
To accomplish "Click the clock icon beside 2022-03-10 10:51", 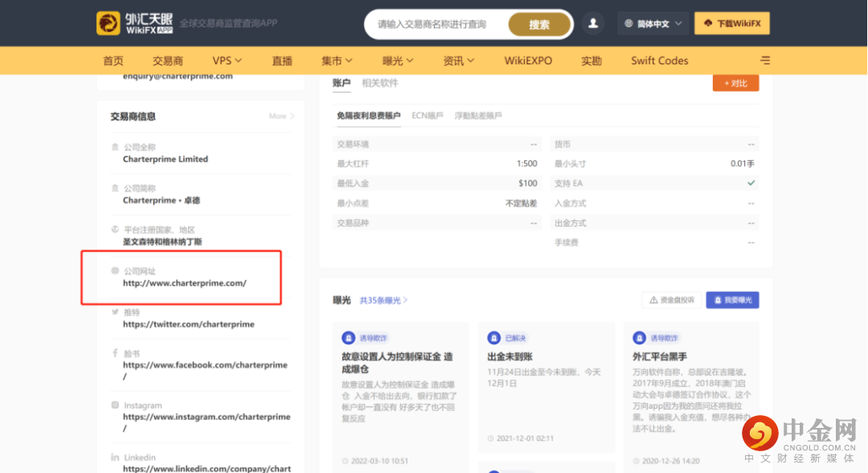I will point(345,461).
